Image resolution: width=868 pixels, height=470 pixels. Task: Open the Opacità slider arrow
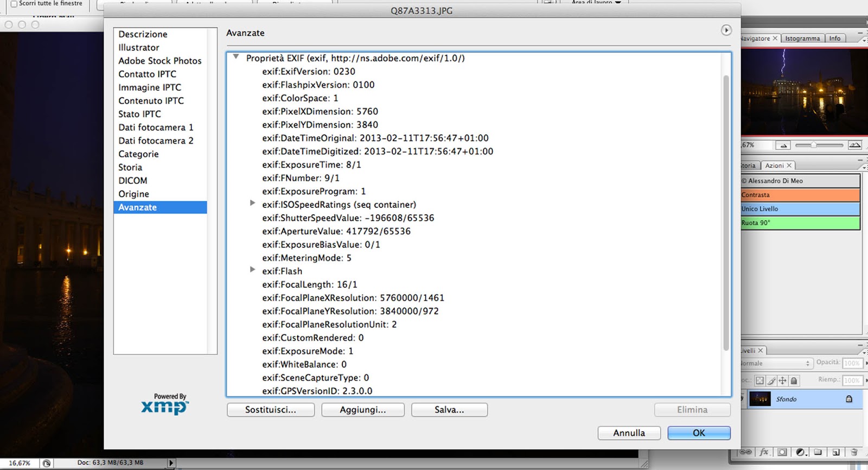click(866, 363)
